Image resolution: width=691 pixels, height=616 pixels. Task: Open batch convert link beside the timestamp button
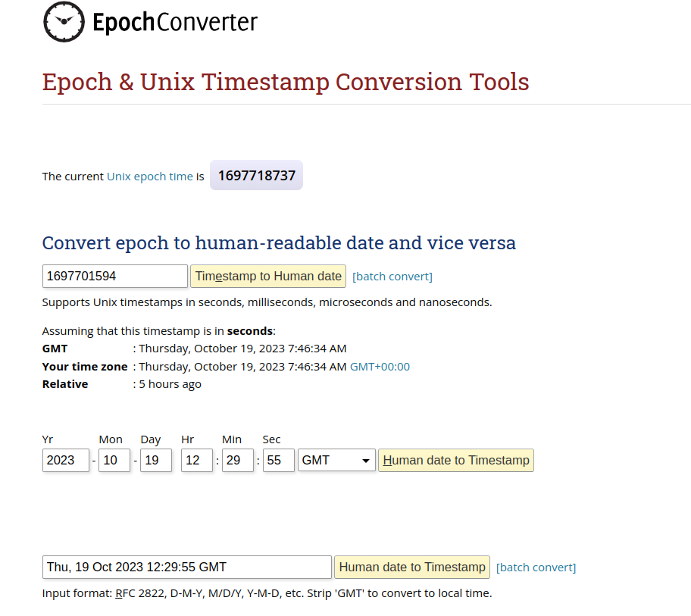click(x=392, y=277)
